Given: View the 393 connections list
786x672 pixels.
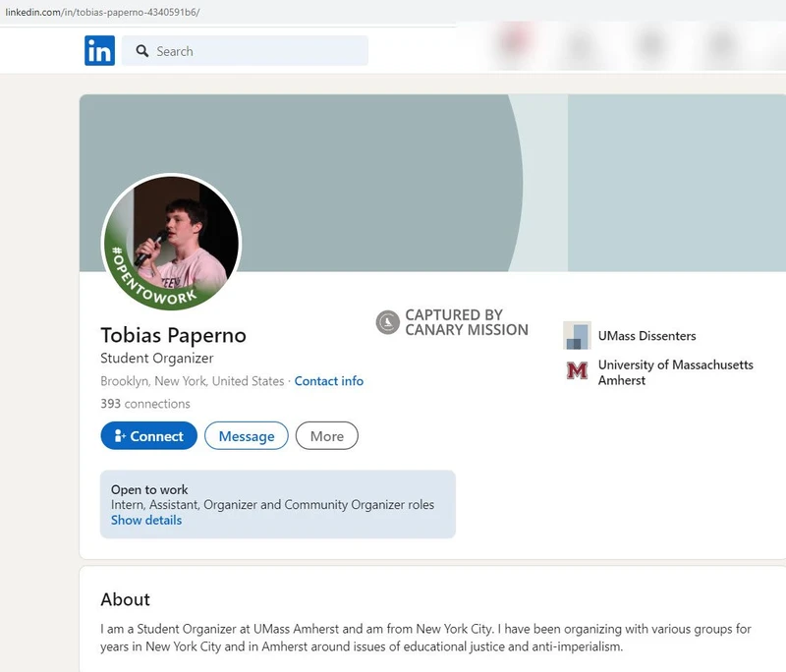Looking at the screenshot, I should tap(144, 404).
